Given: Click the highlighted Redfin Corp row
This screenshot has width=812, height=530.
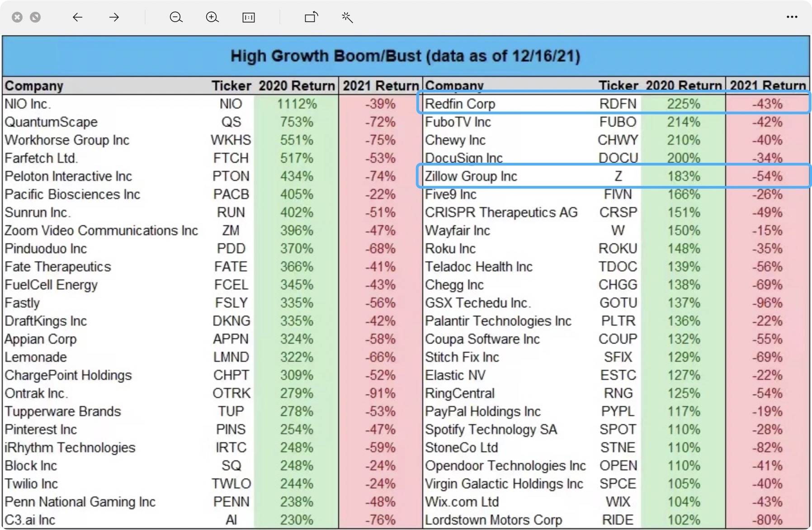Looking at the screenshot, I should click(613, 104).
